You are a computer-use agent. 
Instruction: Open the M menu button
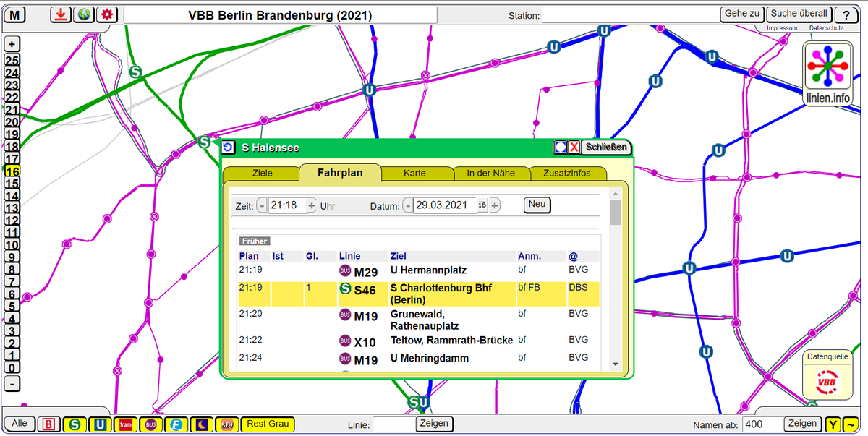pyautogui.click(x=15, y=15)
